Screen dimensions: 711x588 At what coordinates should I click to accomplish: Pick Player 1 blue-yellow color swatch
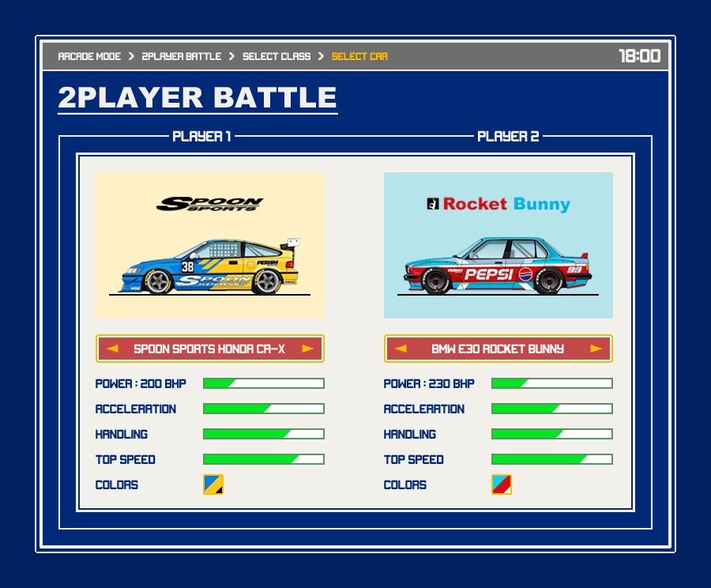(x=213, y=484)
